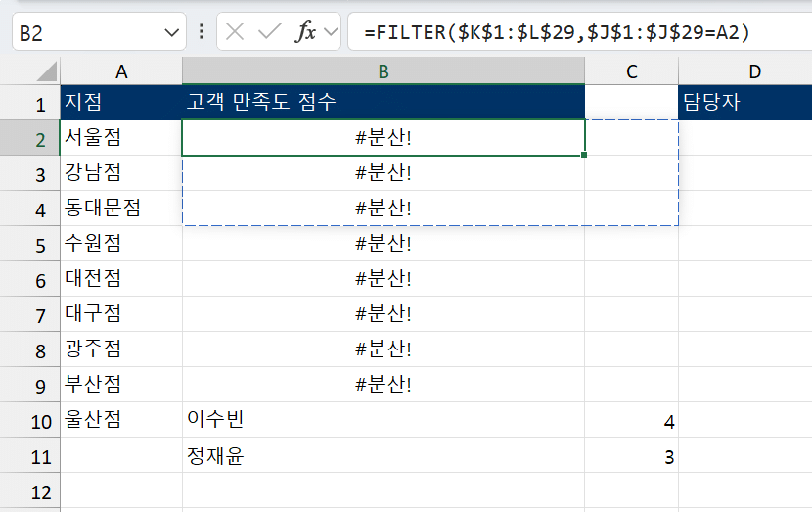Image resolution: width=812 pixels, height=512 pixels.
Task: Click the Select All corner triangle
Action: coord(47,71)
